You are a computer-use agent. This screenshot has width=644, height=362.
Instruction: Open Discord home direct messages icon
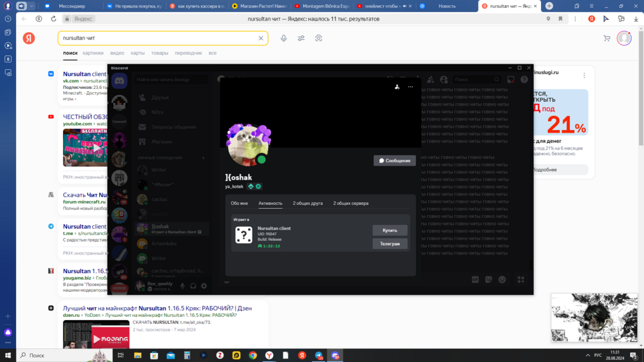click(120, 81)
